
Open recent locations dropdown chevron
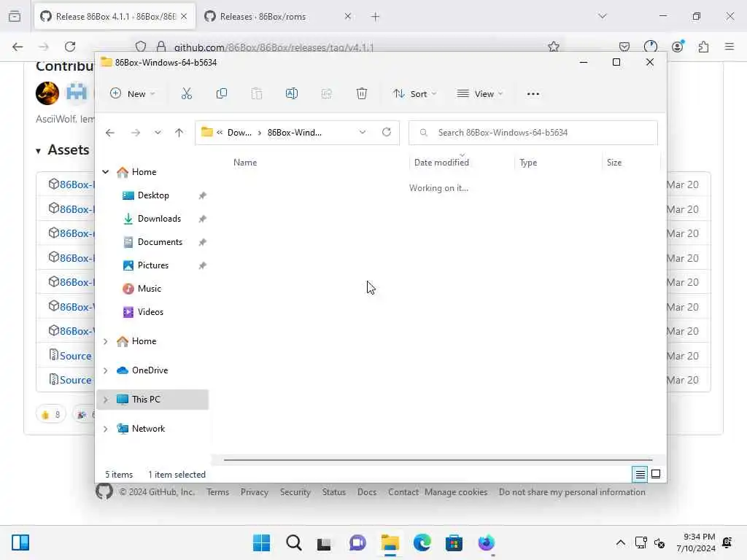coord(158,133)
